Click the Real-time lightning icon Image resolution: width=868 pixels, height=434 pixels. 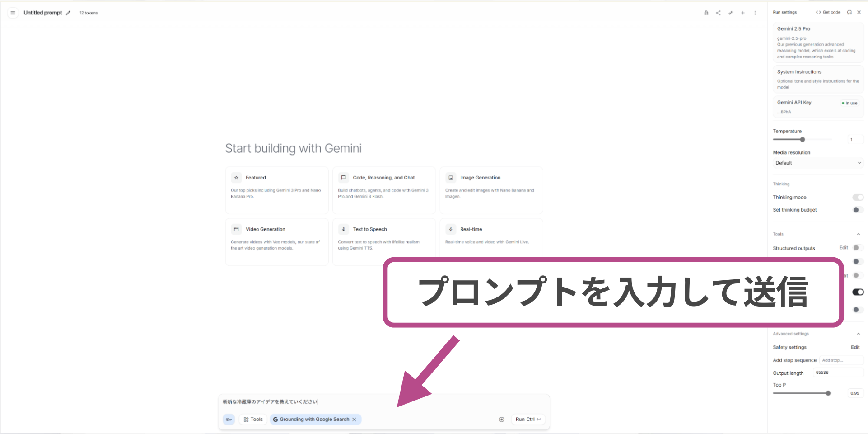tap(451, 229)
